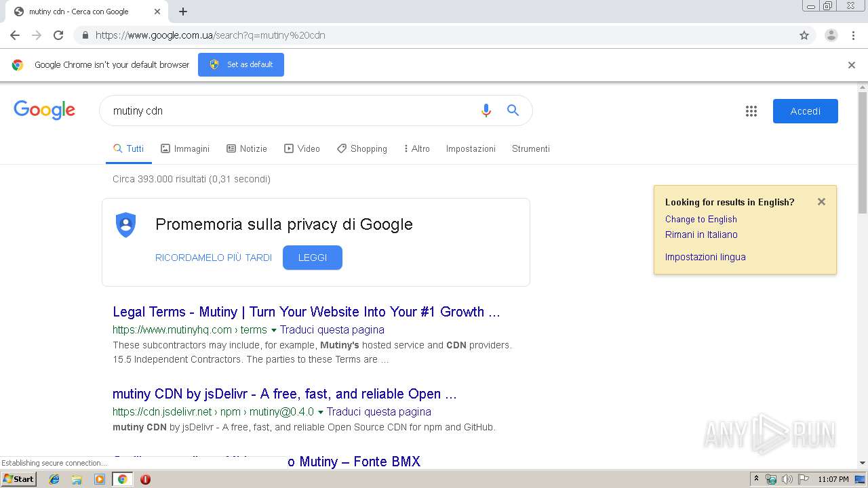Open the volume speaker tray icon
Image resolution: width=868 pixels, height=488 pixels.
[787, 479]
